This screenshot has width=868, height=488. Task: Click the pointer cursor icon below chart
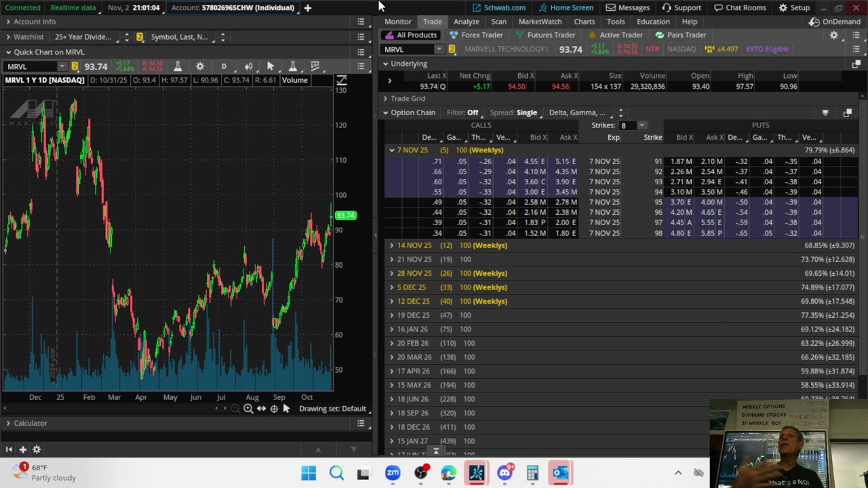[286, 409]
